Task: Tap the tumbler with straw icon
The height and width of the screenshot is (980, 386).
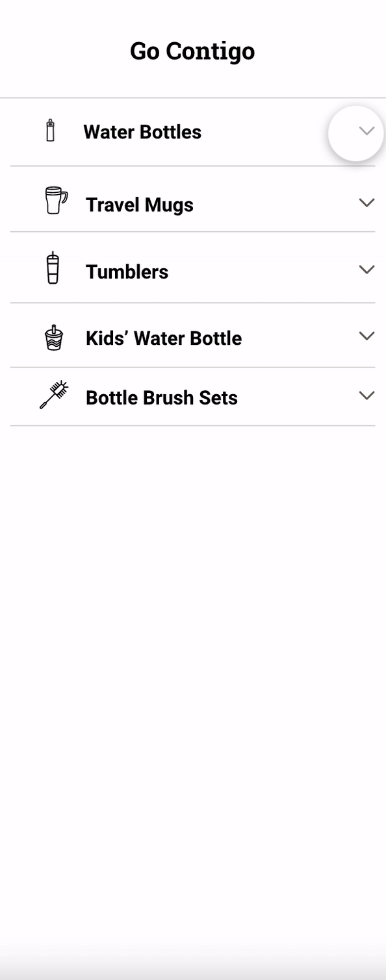Action: pyautogui.click(x=53, y=268)
